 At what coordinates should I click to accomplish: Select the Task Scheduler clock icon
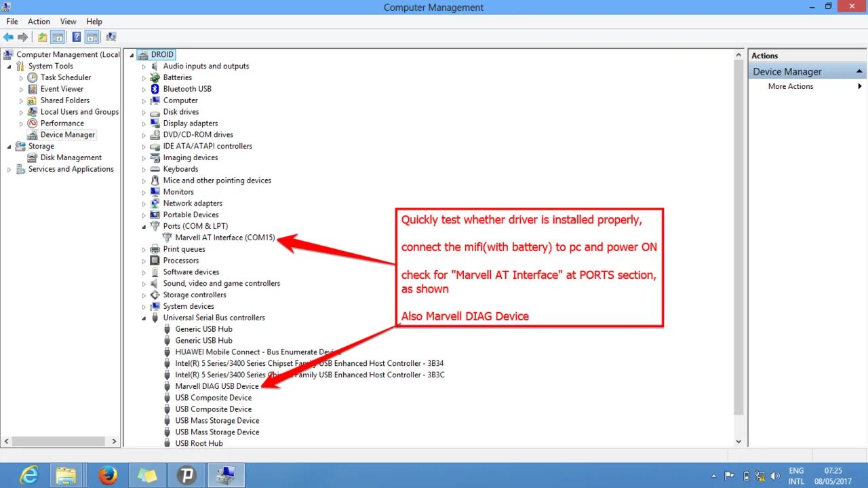pyautogui.click(x=33, y=77)
